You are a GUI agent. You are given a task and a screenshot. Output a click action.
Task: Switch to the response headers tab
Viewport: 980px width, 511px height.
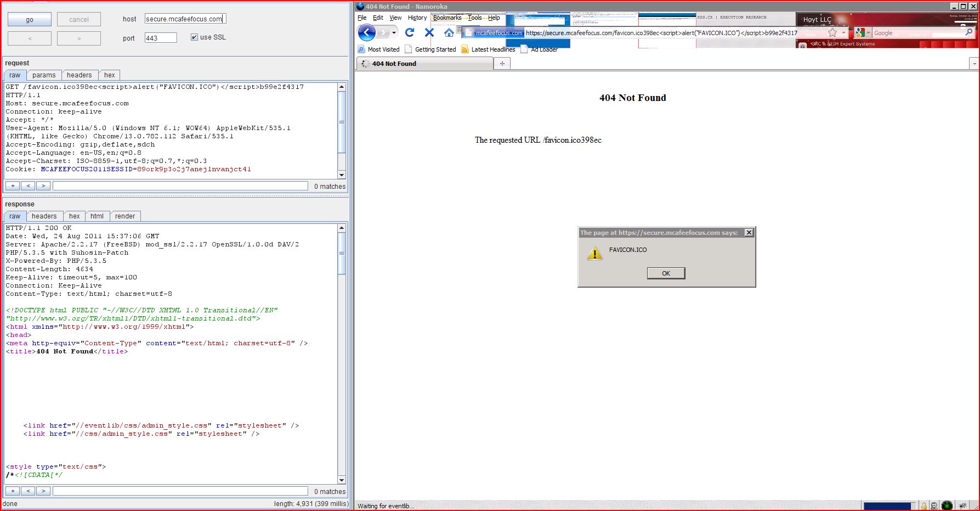tap(44, 216)
